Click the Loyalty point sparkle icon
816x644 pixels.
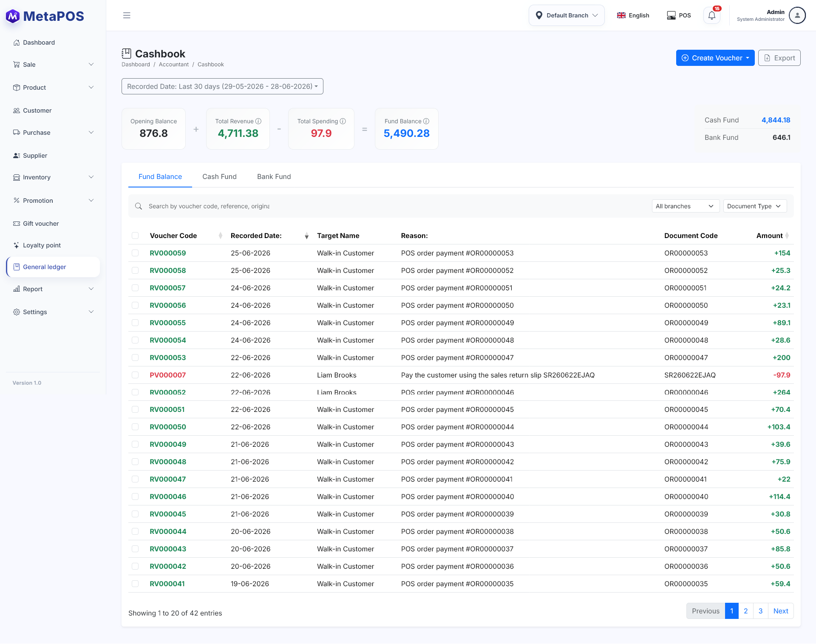pos(17,245)
